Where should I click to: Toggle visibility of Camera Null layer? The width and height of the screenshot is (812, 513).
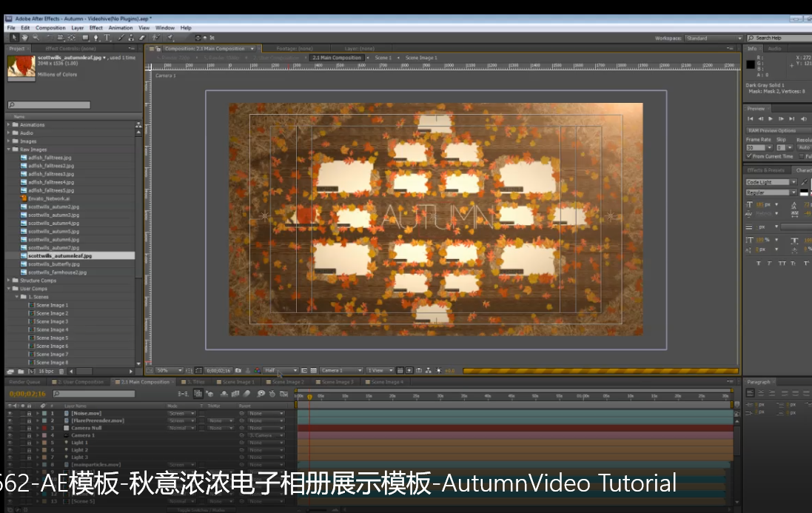pos(10,428)
